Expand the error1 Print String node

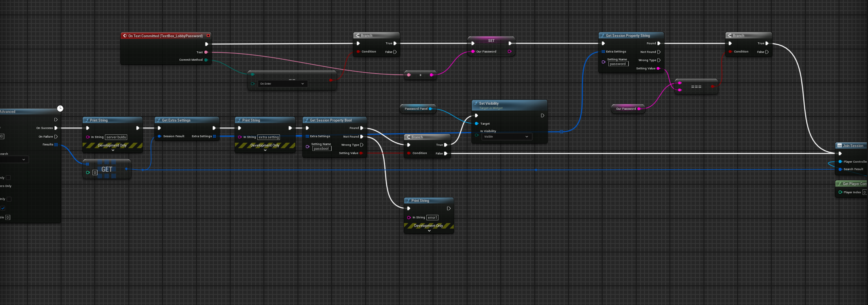tap(429, 231)
